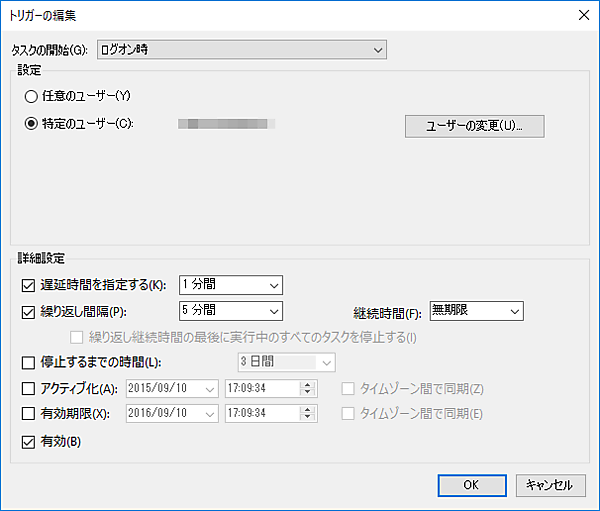
Task: Decrease activation time with down spinner arrow
Action: [x=307, y=393]
